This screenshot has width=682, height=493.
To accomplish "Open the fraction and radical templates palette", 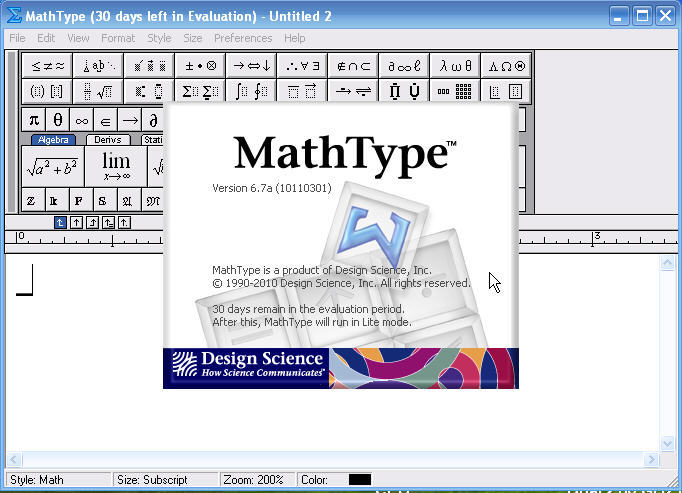I will tap(98, 91).
